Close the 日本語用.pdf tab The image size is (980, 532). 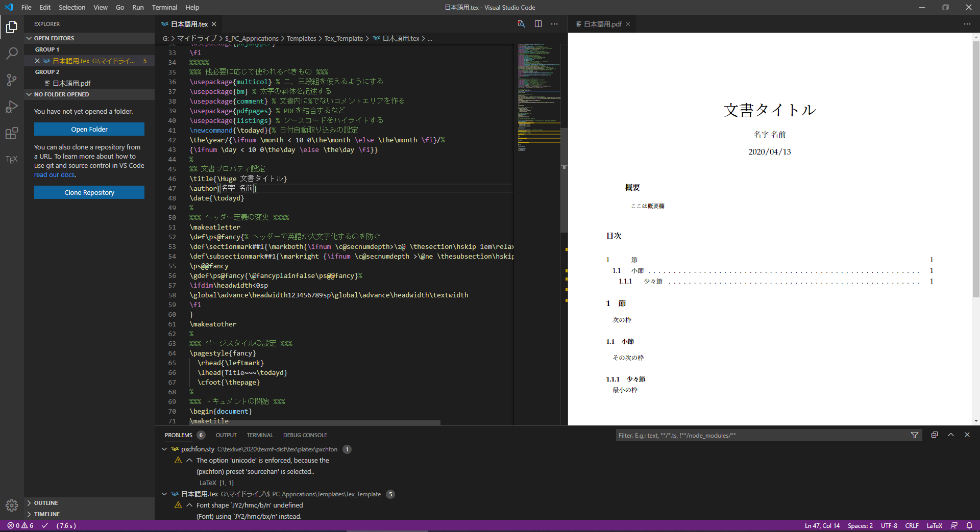pos(628,24)
